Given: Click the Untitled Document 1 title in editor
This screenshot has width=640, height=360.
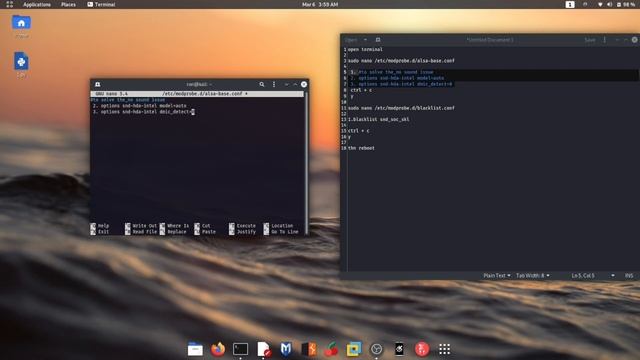Looking at the screenshot, I should click(490, 40).
